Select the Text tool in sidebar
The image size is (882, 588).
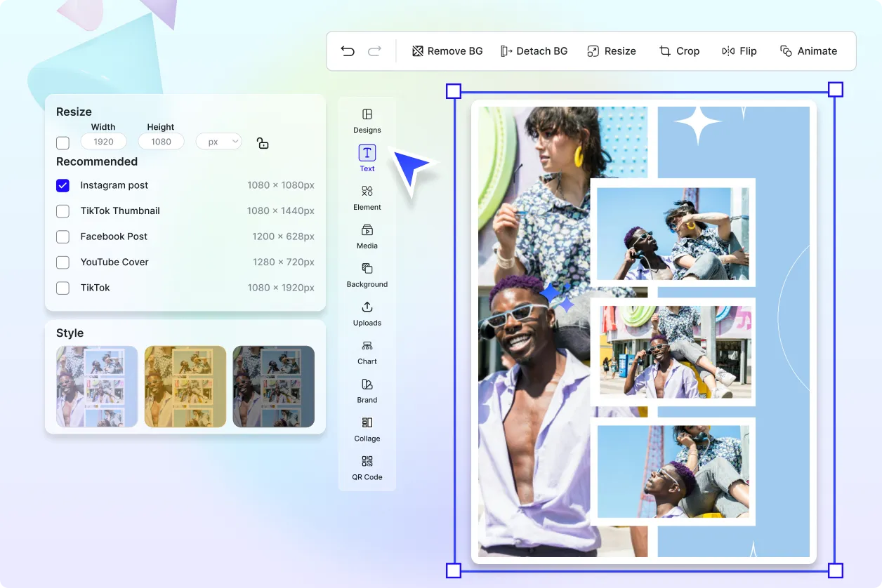[367, 159]
